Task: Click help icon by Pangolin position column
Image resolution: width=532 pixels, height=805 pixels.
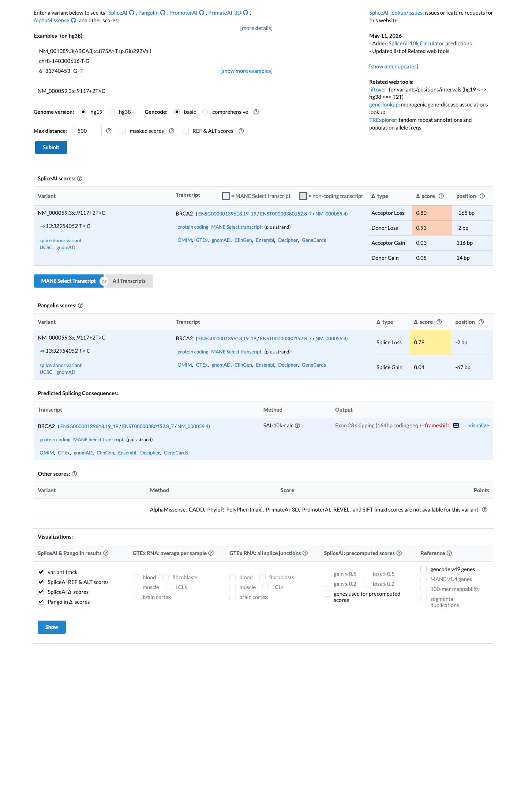Action: point(481,322)
